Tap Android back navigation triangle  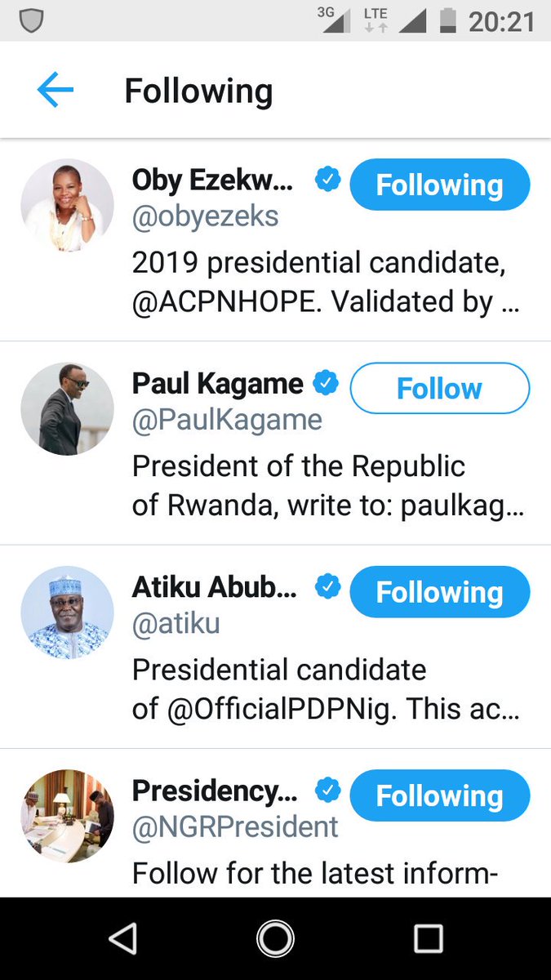click(123, 939)
